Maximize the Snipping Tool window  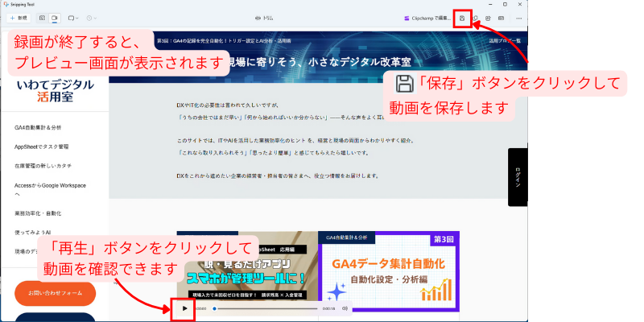(x=505, y=4)
